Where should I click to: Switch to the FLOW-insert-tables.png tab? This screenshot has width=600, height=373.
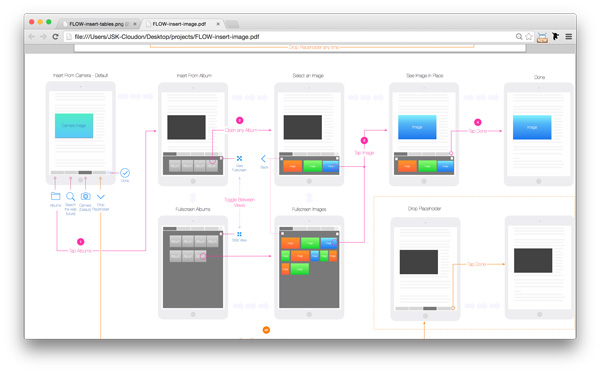point(99,24)
